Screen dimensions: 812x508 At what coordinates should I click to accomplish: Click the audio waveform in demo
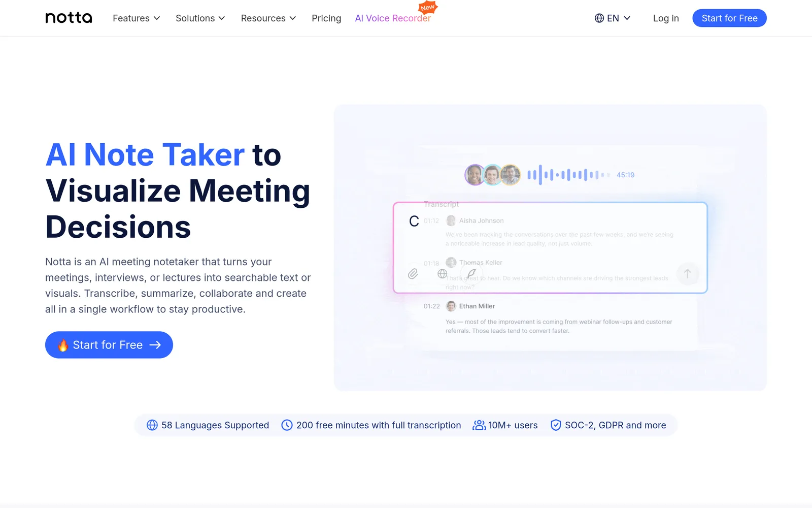[x=568, y=175]
